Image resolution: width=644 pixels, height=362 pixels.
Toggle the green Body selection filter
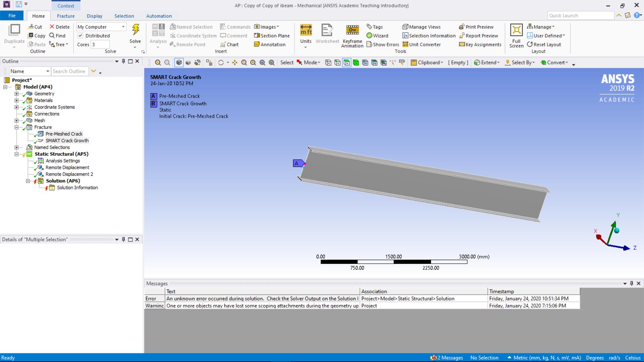pyautogui.click(x=356, y=62)
